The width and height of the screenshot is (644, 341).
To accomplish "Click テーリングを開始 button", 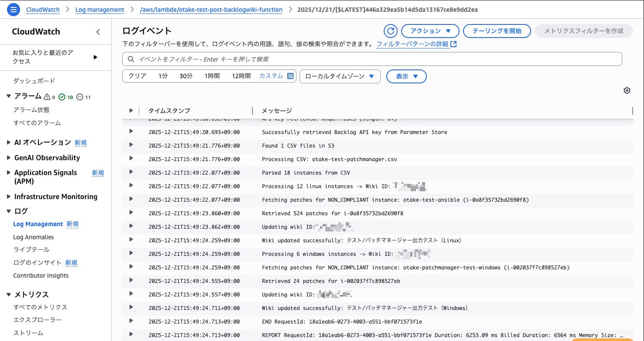I will pyautogui.click(x=497, y=31).
